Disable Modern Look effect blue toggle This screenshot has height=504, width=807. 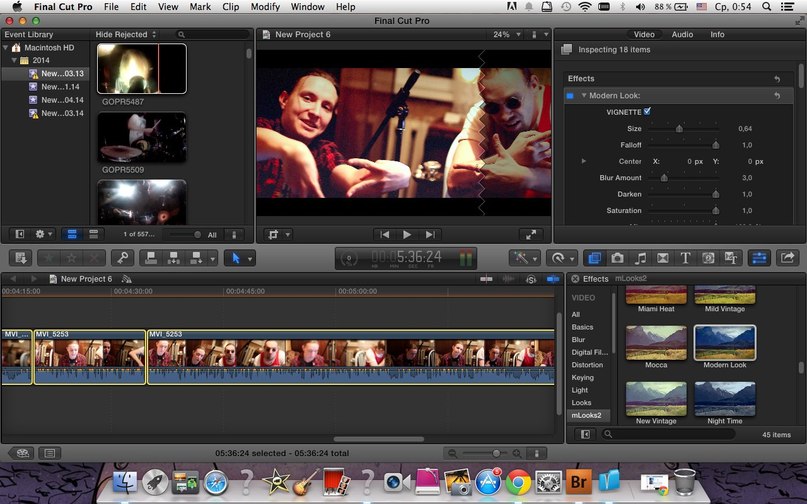point(570,96)
